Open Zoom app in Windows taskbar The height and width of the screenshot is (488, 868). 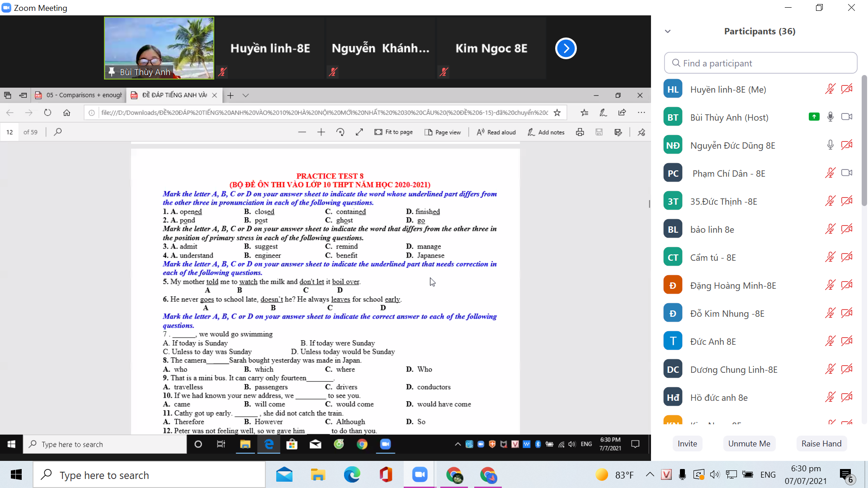pyautogui.click(x=420, y=475)
